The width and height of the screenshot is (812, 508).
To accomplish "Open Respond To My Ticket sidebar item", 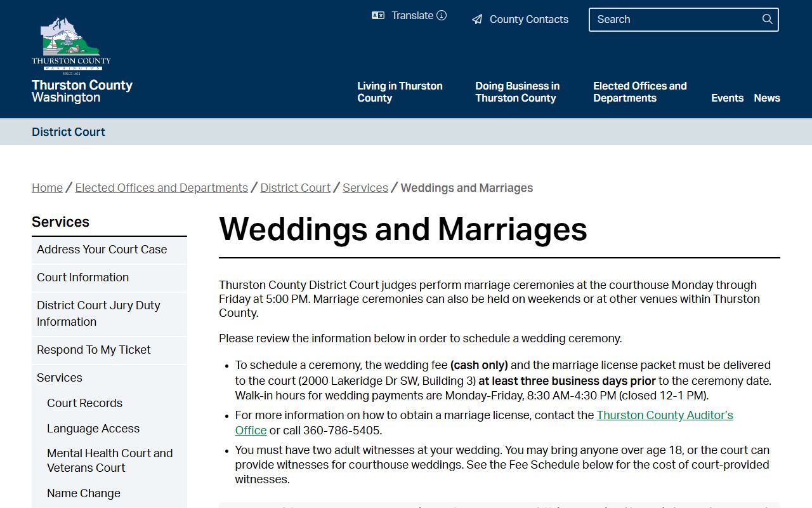I will (x=109, y=350).
